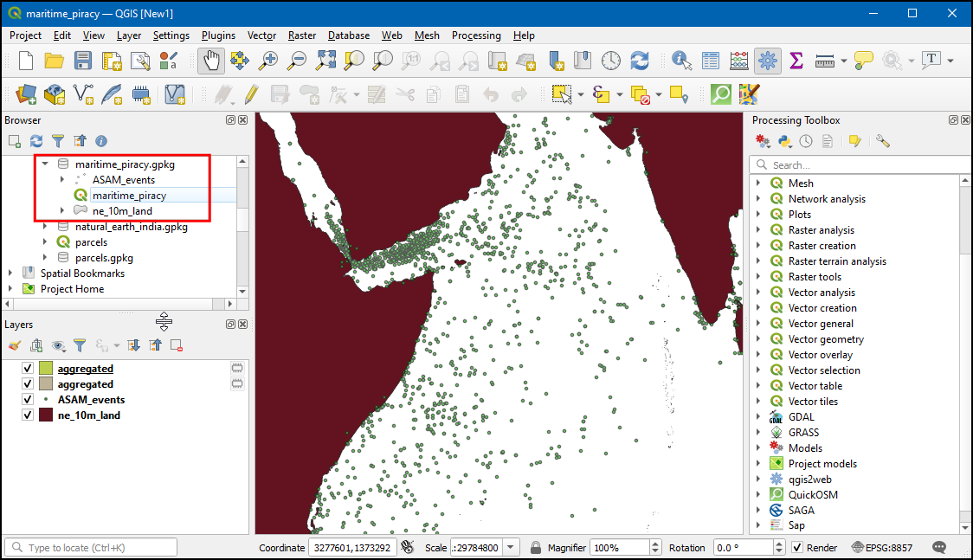This screenshot has width=973, height=560.
Task: Select the Vector overlay toolbox entry
Action: tap(821, 355)
